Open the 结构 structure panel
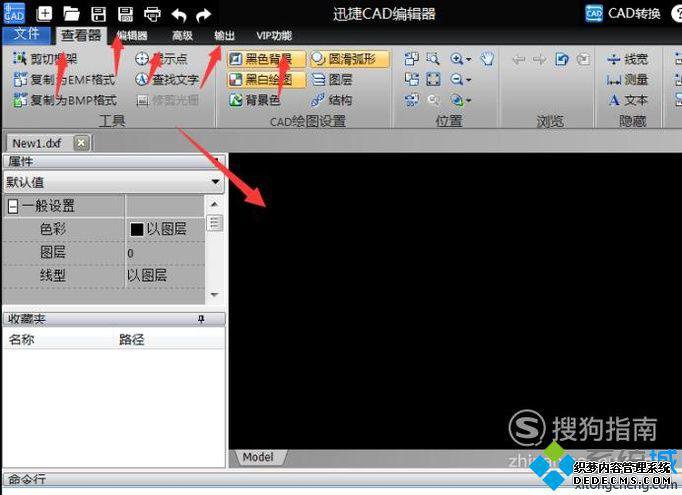 click(331, 100)
